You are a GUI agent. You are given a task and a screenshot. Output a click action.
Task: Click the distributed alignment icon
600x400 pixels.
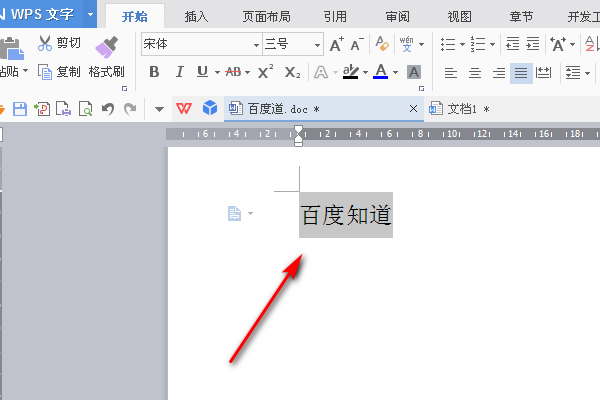tap(543, 72)
